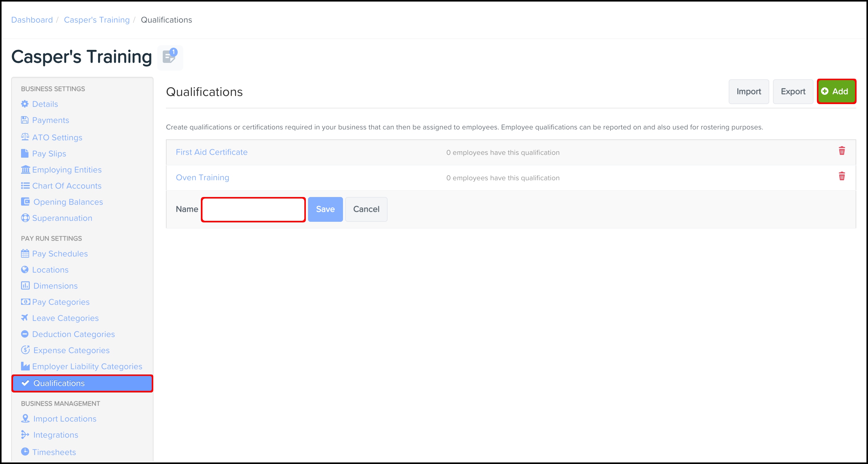The width and height of the screenshot is (868, 464).
Task: Click the Export button
Action: 792,92
